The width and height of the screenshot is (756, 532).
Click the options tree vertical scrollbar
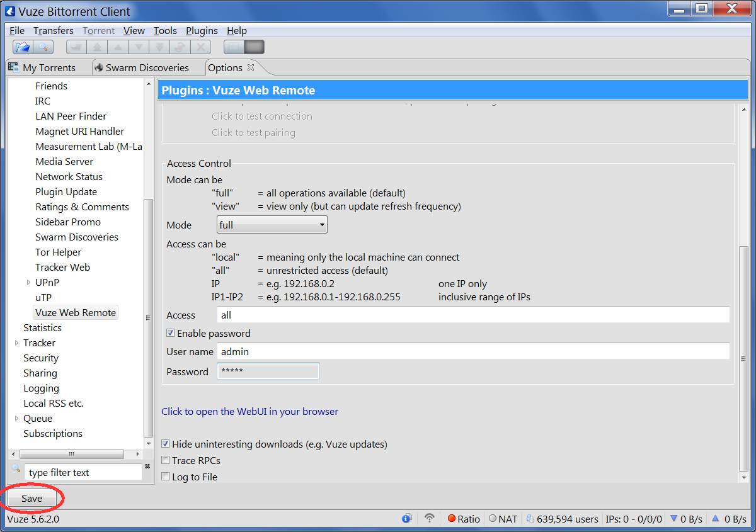point(149,318)
